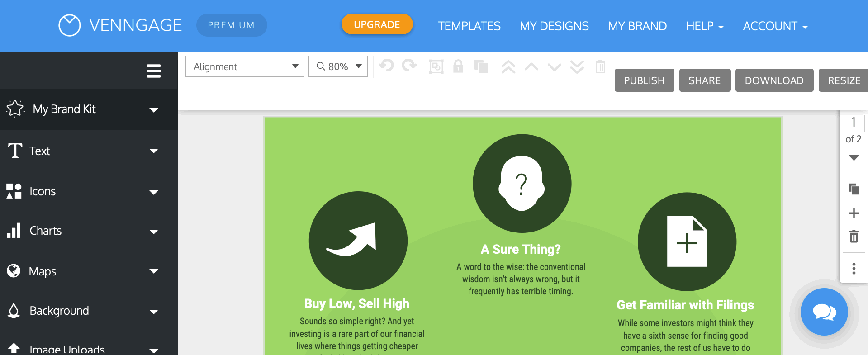
Task: Expand the Image Uploads panel arrow
Action: (x=154, y=350)
